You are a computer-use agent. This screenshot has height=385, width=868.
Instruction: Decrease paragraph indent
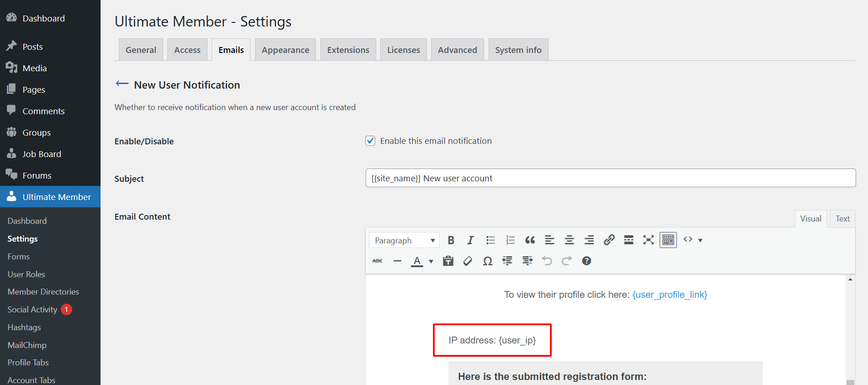coord(507,261)
